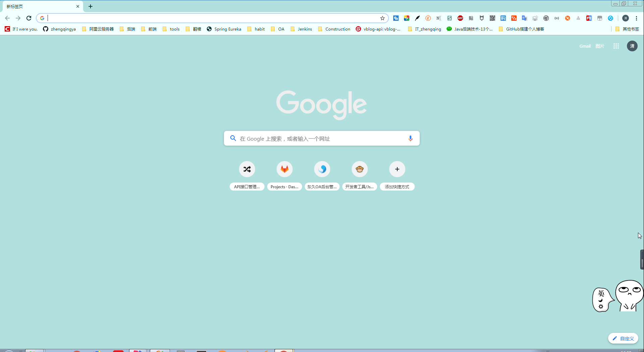Add a shortcut via 添加快捷方式

397,175
